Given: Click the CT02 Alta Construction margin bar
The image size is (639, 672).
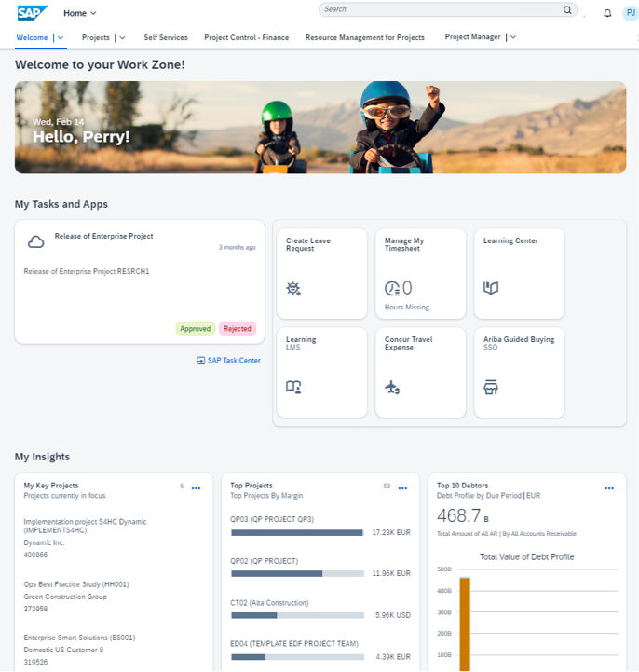Looking at the screenshot, I should [x=298, y=615].
